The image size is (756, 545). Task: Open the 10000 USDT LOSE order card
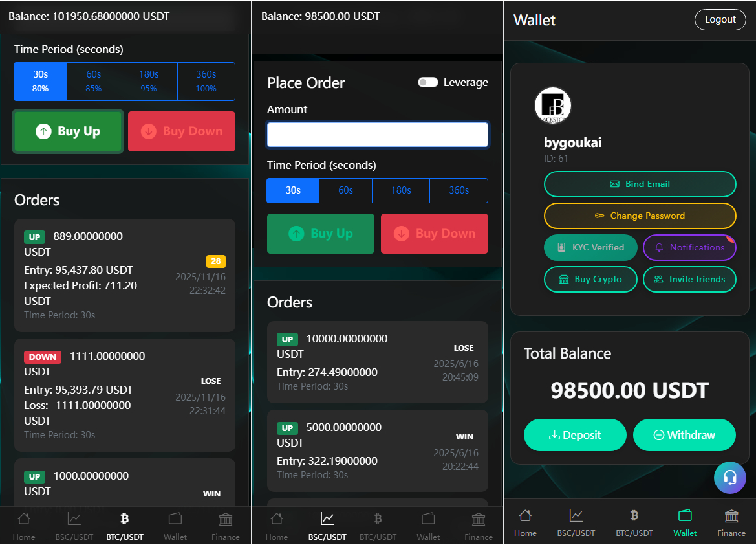pos(377,362)
